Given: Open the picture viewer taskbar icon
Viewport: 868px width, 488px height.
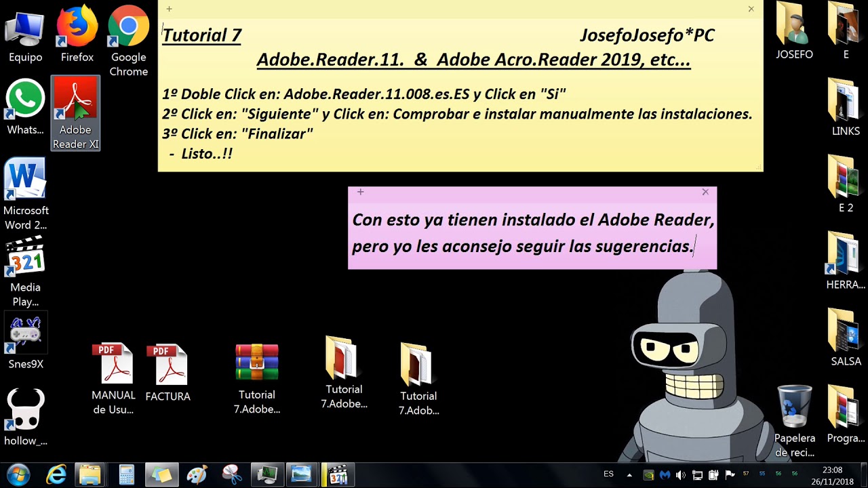Looking at the screenshot, I should pyautogui.click(x=301, y=474).
